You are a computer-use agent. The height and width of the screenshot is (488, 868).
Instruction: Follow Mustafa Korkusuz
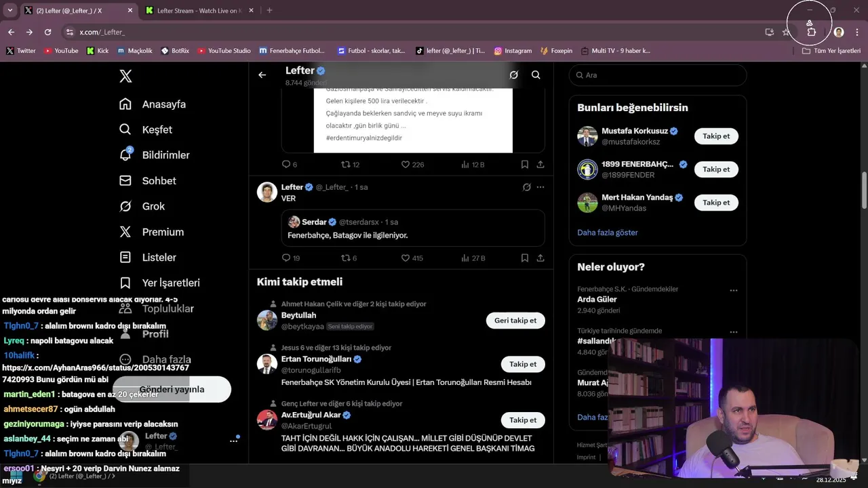(x=716, y=136)
